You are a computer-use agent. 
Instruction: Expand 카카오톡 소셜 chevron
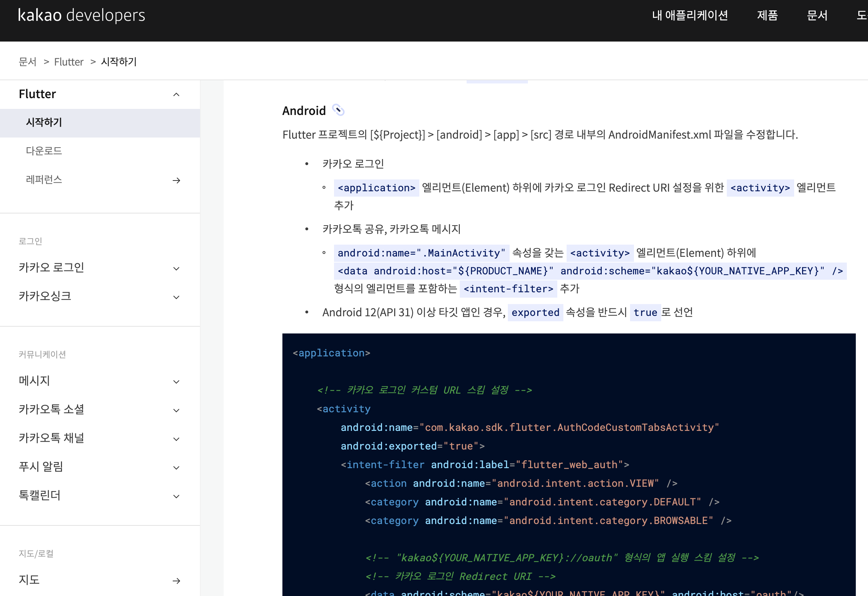click(176, 410)
